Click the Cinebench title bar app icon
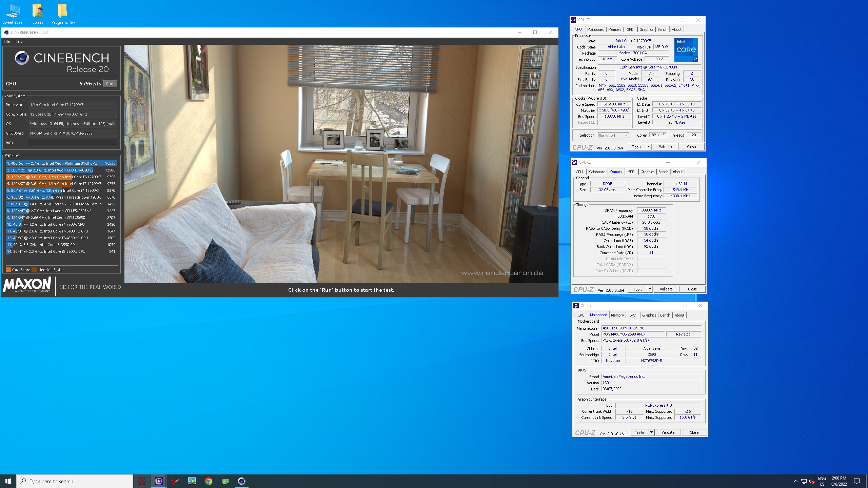868x488 pixels. coord(6,32)
